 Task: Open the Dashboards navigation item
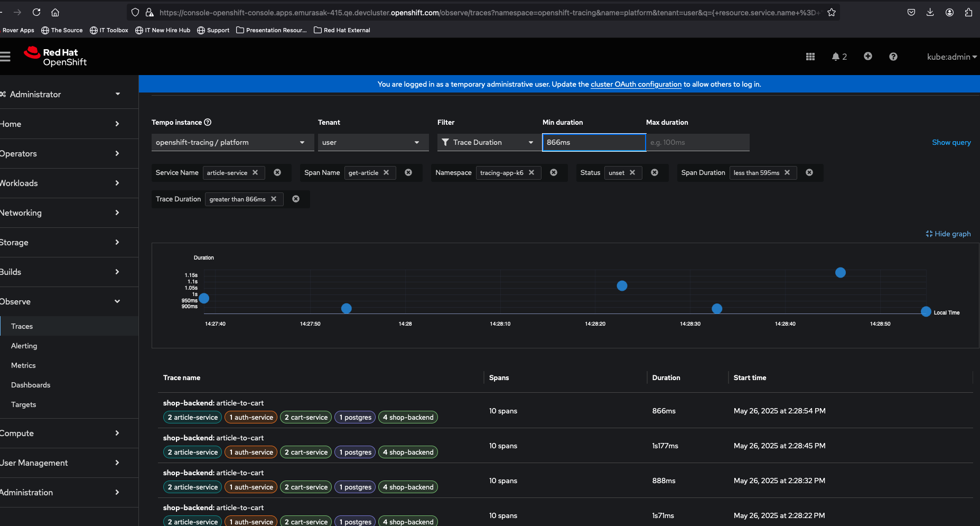pos(31,385)
